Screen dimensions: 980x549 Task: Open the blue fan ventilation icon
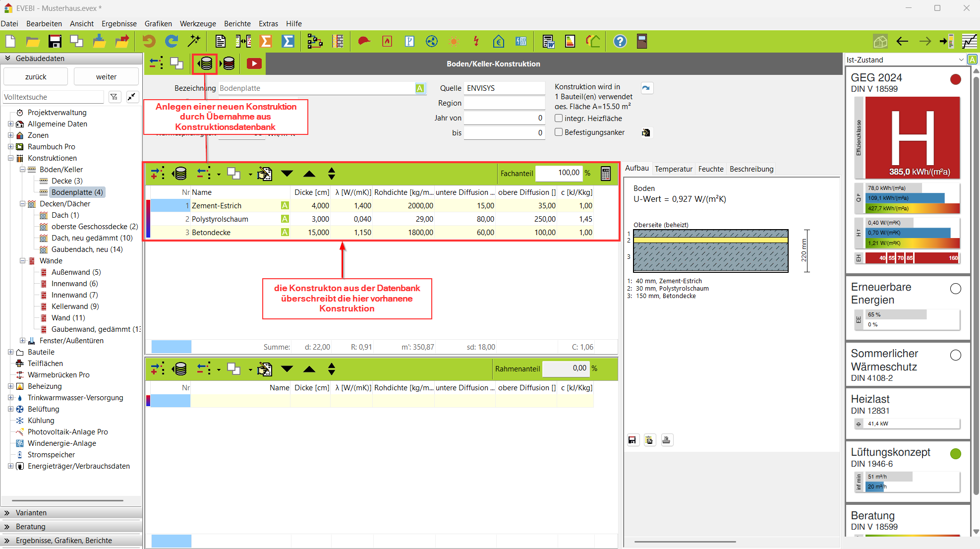coord(432,42)
